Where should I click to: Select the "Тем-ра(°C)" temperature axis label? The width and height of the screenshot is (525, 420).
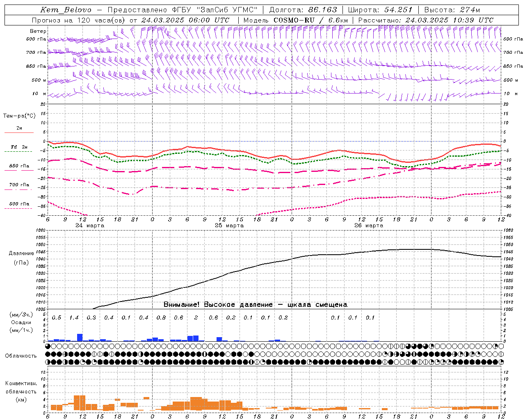coord(19,116)
